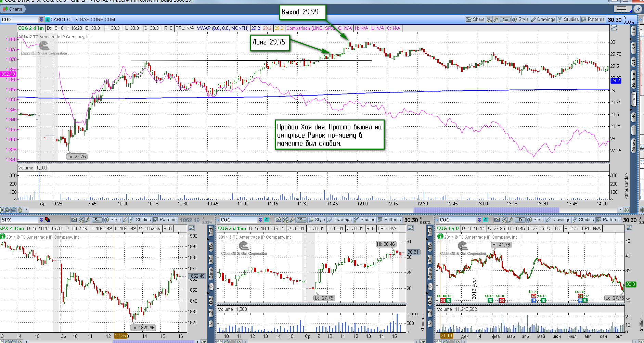Open the Studies menu on the main COG chart
Viewport: 644px width, 343px height.
click(x=568, y=20)
